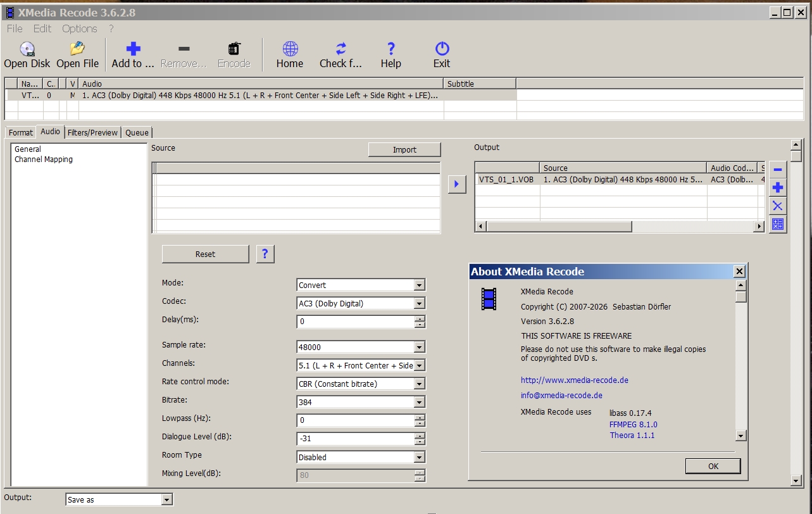Click the Audio column header in the file list
The width and height of the screenshot is (812, 514).
pos(261,84)
